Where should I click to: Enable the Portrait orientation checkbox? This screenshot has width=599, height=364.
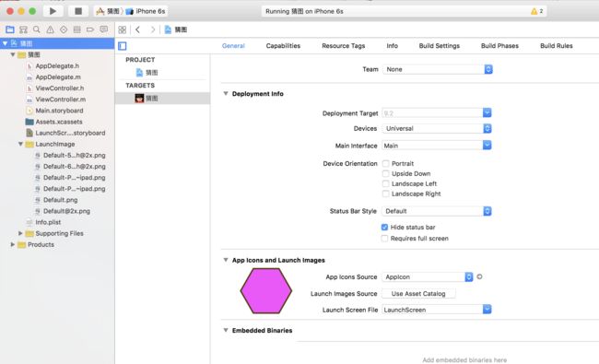click(386, 163)
